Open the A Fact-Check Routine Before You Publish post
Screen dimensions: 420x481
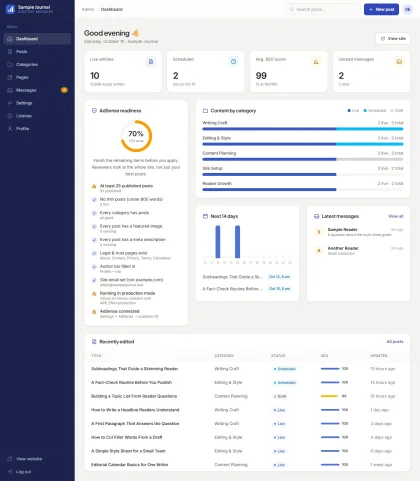click(x=131, y=382)
